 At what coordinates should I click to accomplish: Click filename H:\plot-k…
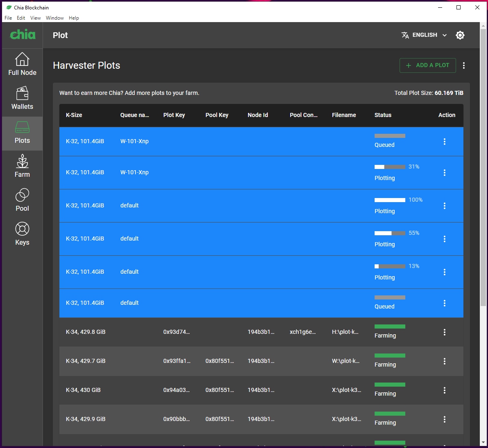pyautogui.click(x=345, y=332)
